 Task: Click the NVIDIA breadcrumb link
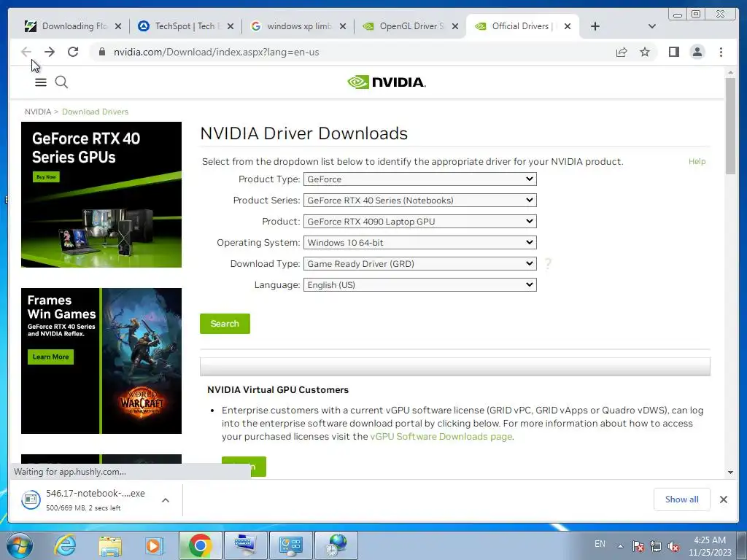38,112
